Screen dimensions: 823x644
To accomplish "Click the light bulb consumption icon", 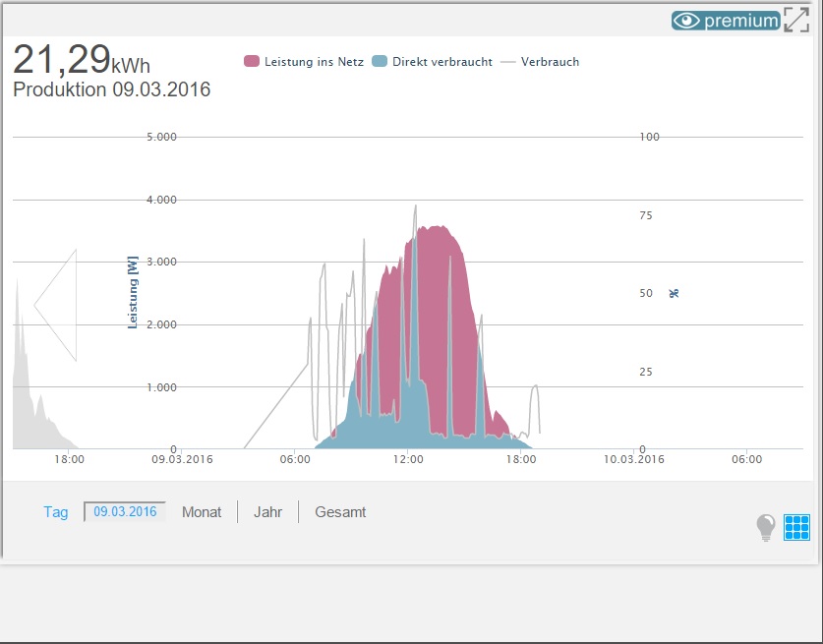I will [x=766, y=528].
